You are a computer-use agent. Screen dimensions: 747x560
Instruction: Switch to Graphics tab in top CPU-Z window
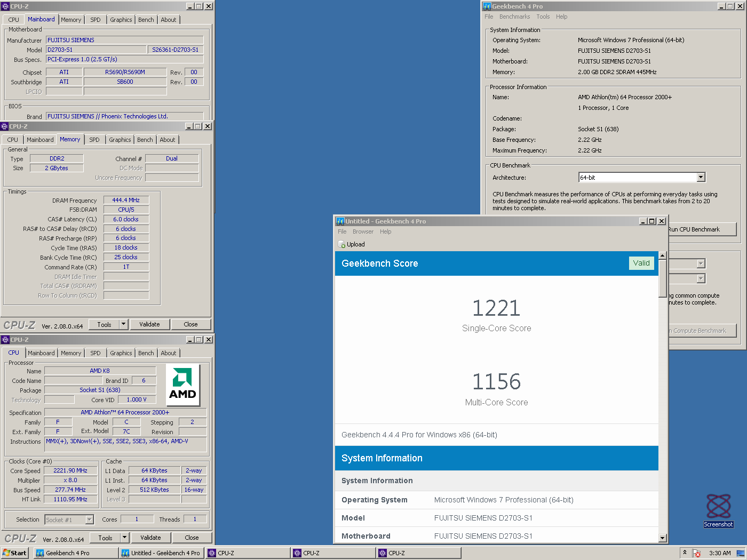pos(121,20)
